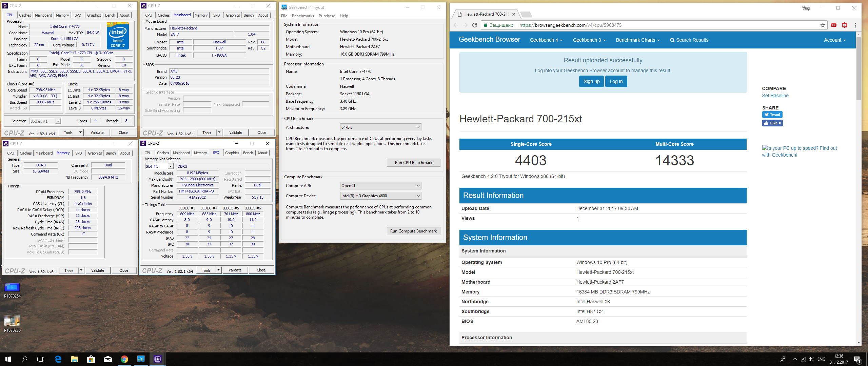The height and width of the screenshot is (366, 868).
Task: Click the Sign up button
Action: coord(591,81)
